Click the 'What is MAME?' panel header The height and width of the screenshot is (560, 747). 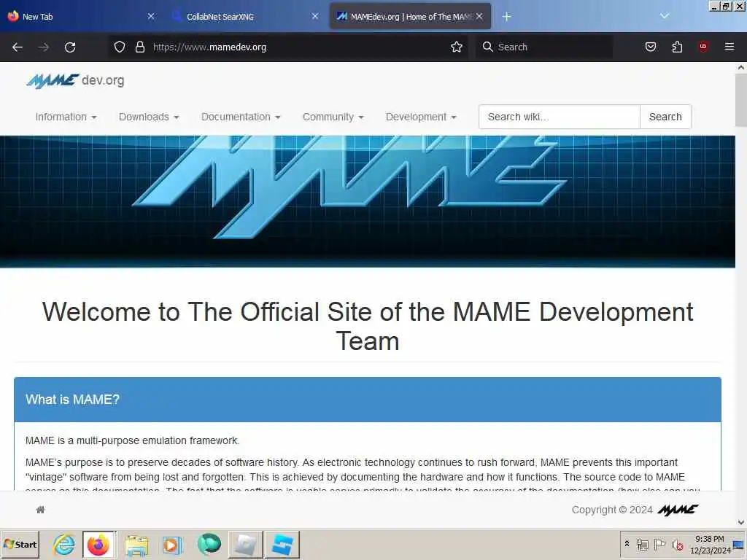click(368, 400)
